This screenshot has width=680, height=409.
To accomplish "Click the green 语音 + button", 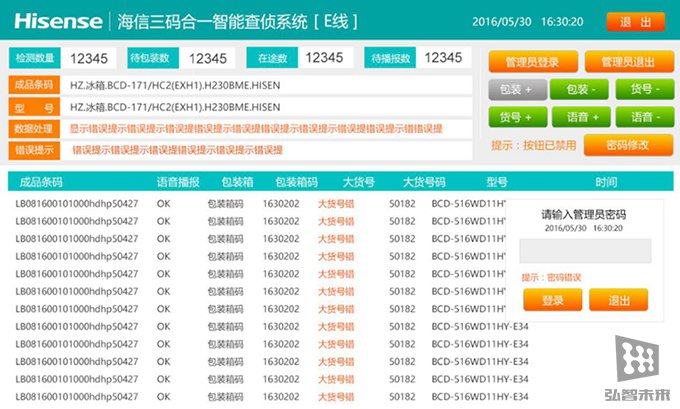I will (x=581, y=117).
